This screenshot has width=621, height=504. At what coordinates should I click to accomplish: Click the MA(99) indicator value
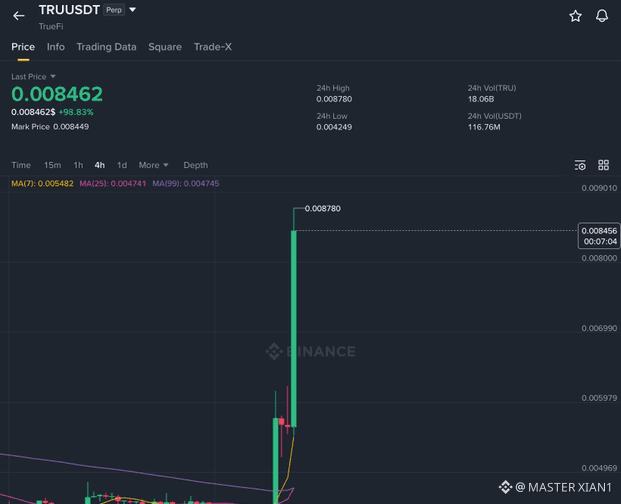click(186, 184)
